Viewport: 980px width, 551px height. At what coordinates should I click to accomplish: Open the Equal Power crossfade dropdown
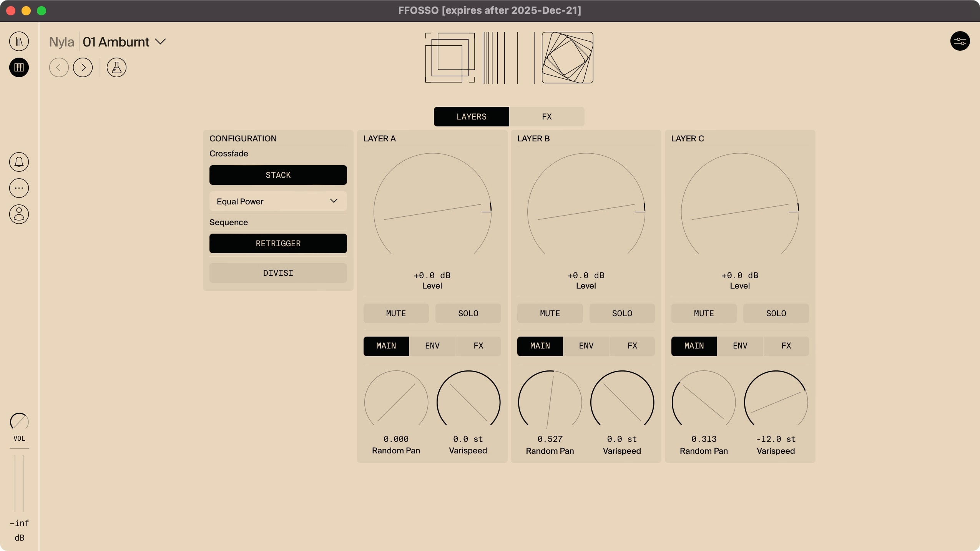[x=277, y=201]
